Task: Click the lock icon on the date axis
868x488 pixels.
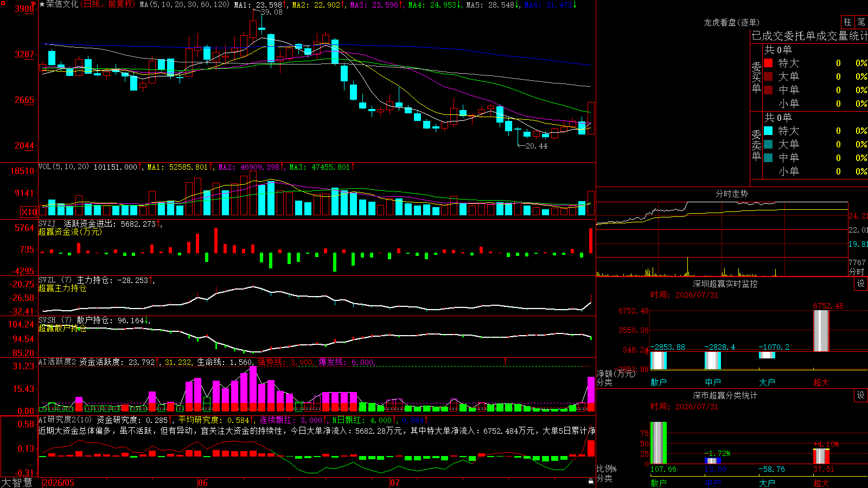Action: [591, 481]
